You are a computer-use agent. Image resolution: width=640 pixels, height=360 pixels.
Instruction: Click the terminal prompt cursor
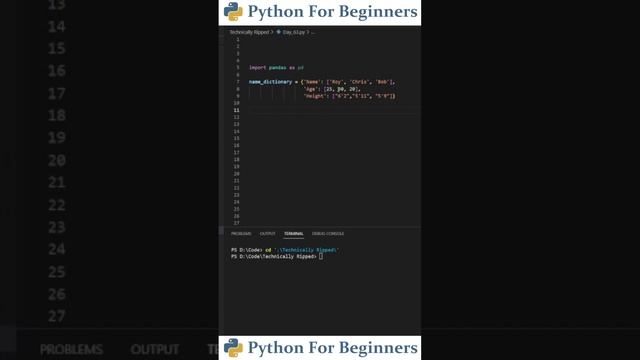coord(321,256)
